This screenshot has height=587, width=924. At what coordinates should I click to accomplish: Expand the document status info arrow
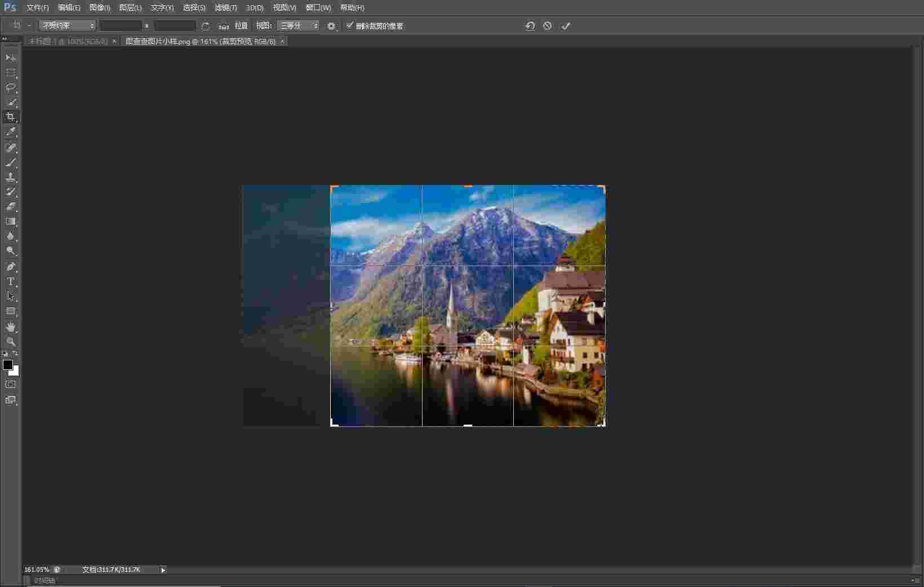tap(163, 570)
